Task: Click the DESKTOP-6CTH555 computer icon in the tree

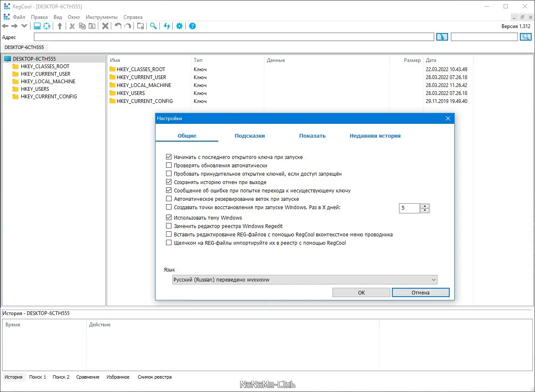Action: coord(8,59)
